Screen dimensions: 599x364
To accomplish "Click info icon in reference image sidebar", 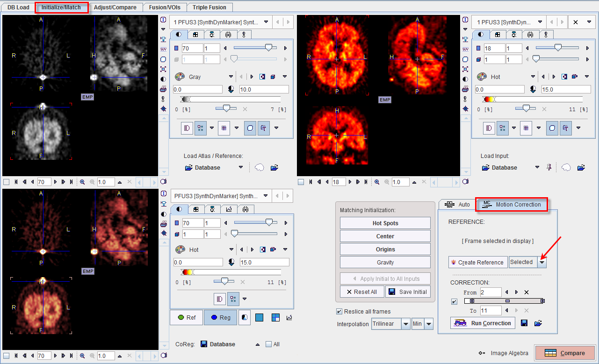I will (x=163, y=20).
